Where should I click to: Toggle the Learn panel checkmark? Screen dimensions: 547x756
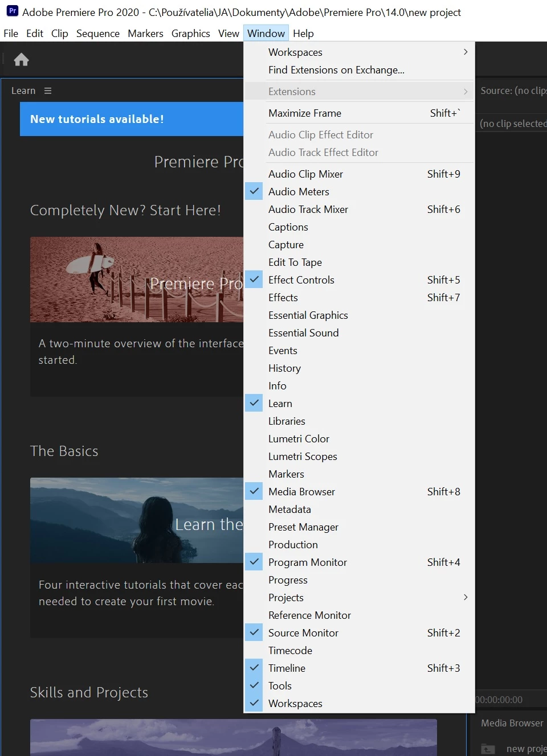(x=359, y=404)
